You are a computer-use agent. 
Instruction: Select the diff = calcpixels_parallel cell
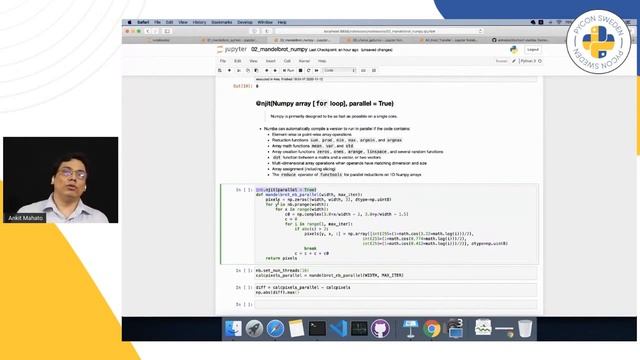[x=396, y=290]
